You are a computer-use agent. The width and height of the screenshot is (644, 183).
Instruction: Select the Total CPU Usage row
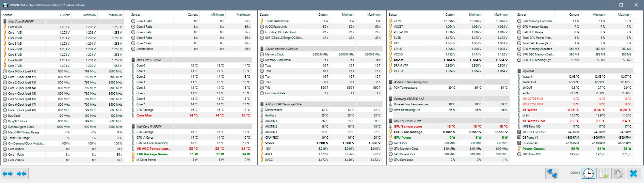pyautogui.click(x=63, y=138)
